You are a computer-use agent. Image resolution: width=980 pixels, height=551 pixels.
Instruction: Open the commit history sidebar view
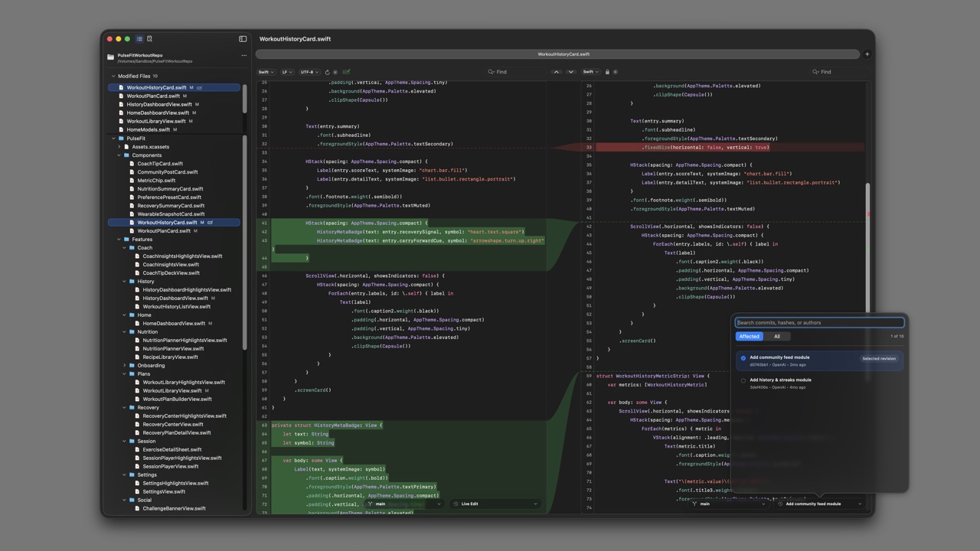(x=149, y=39)
